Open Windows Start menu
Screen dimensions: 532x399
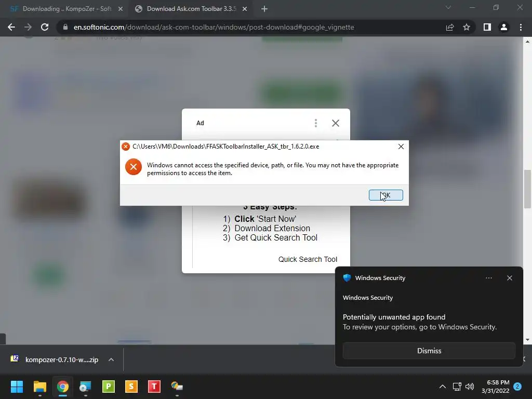17,387
